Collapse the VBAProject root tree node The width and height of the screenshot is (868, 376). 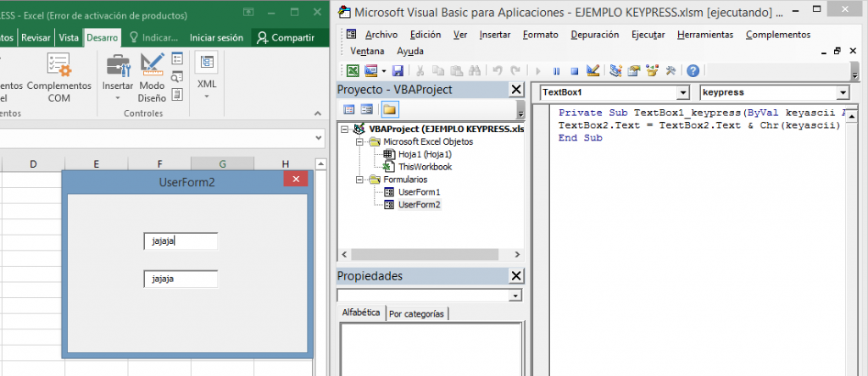click(345, 130)
